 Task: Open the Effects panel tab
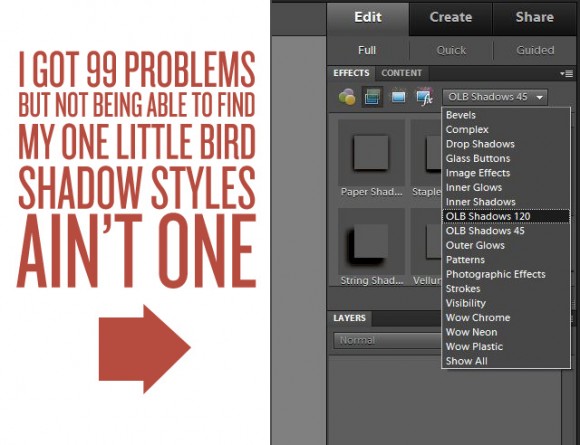[x=351, y=73]
